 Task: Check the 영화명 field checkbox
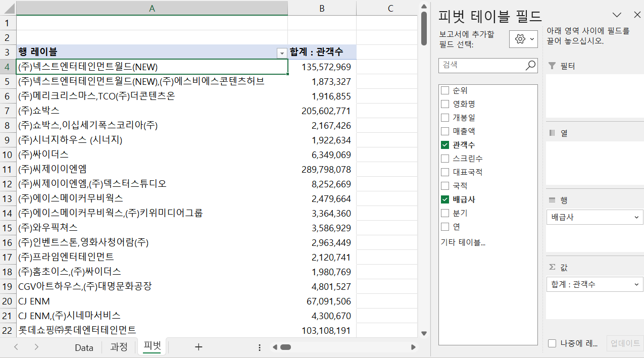click(x=445, y=104)
